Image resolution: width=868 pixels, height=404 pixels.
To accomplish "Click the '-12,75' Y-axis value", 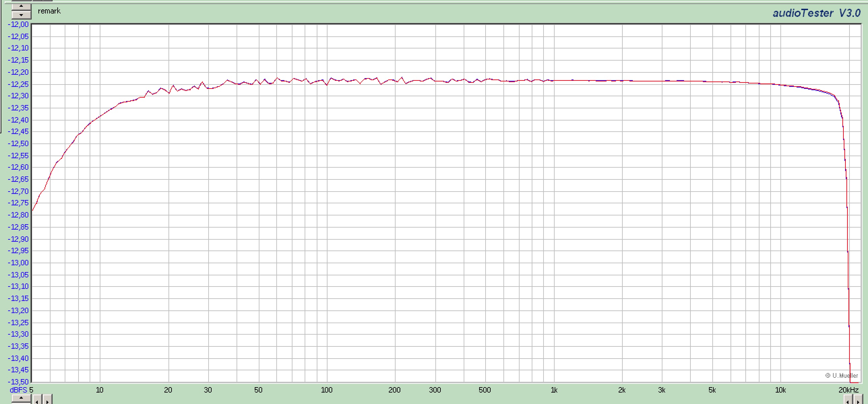I will (x=19, y=203).
